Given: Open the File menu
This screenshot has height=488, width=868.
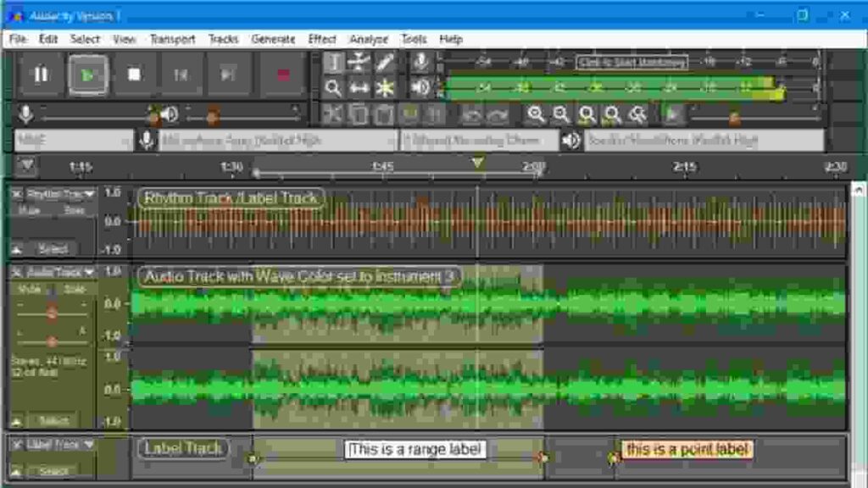Looking at the screenshot, I should (x=18, y=39).
